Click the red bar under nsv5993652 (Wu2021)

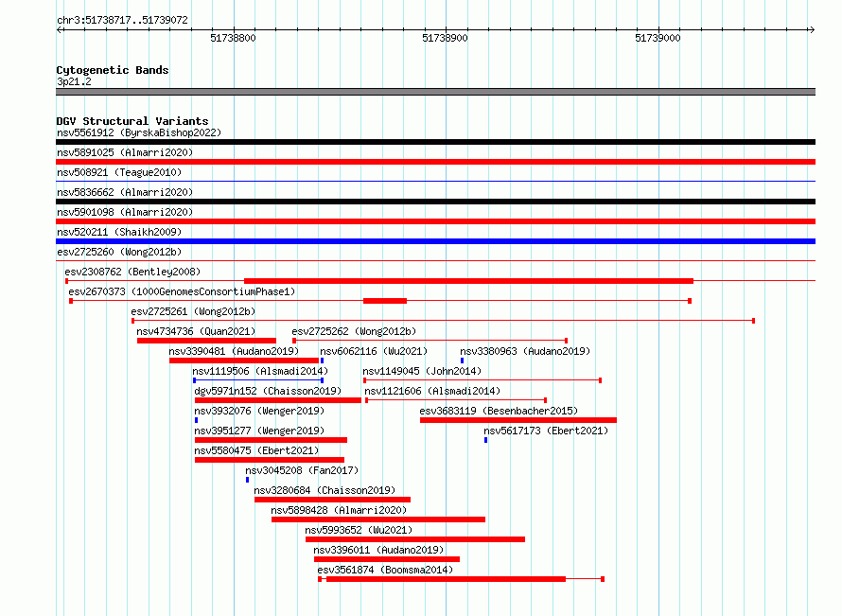(415, 539)
